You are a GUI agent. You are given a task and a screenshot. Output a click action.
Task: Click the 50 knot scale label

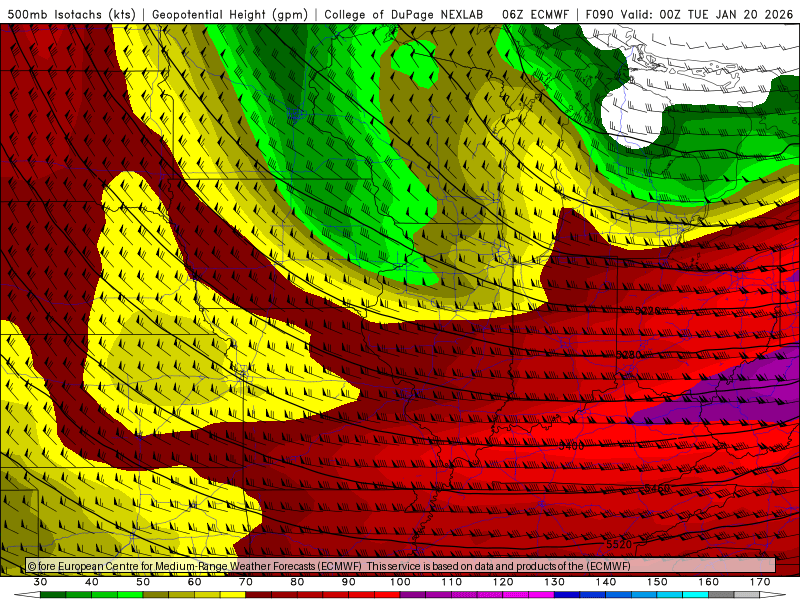pos(143,582)
